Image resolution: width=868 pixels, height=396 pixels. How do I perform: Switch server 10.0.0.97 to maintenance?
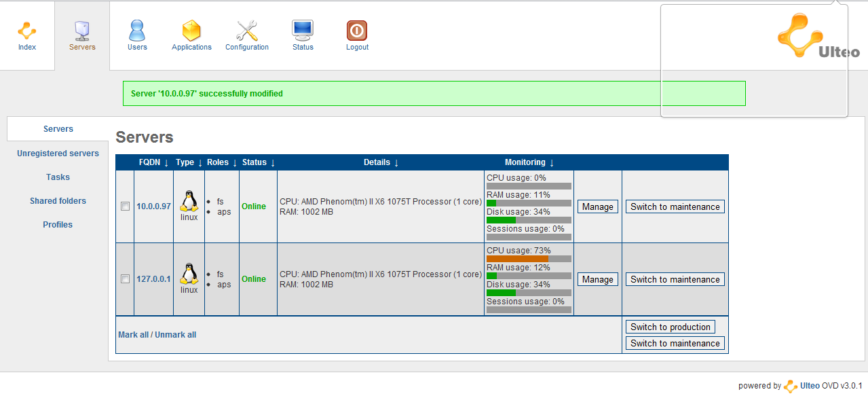675,207
